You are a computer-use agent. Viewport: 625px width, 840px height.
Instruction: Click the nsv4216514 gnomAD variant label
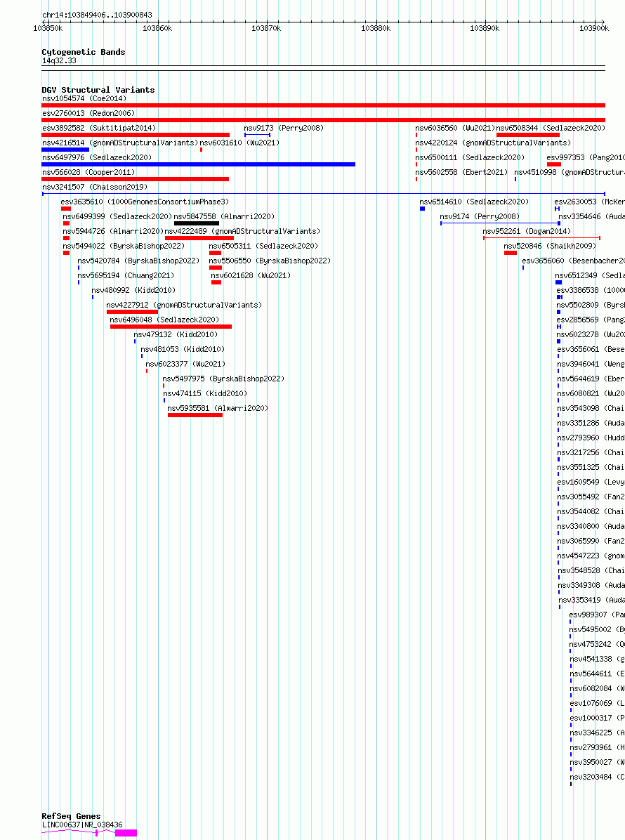[120, 143]
